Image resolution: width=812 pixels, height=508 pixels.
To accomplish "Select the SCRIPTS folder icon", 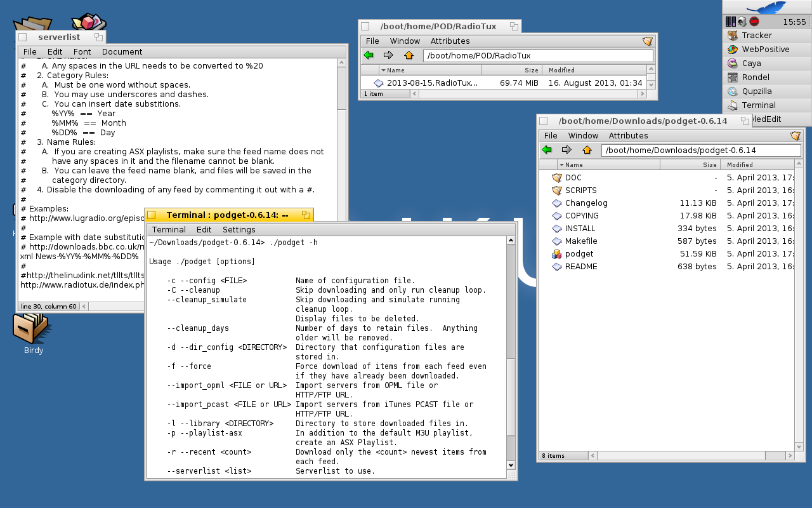I will [556, 190].
